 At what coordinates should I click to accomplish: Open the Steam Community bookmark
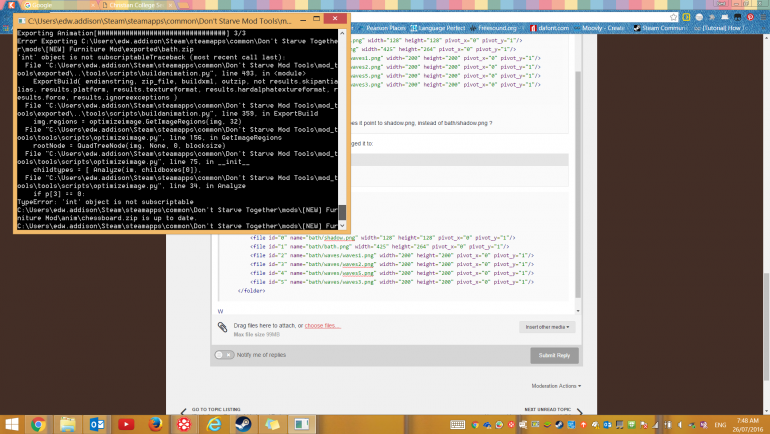point(660,28)
